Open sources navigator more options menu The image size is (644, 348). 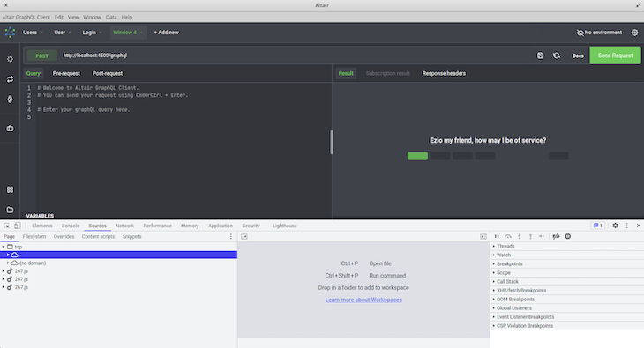pyautogui.click(x=231, y=237)
